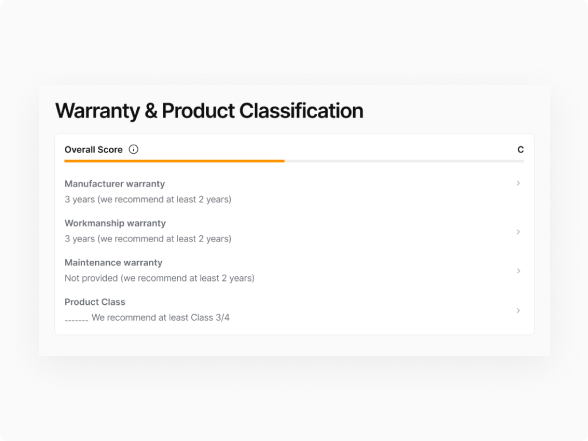The width and height of the screenshot is (588, 441).
Task: Open the Maintenance warranty row label
Action: pyautogui.click(x=113, y=262)
